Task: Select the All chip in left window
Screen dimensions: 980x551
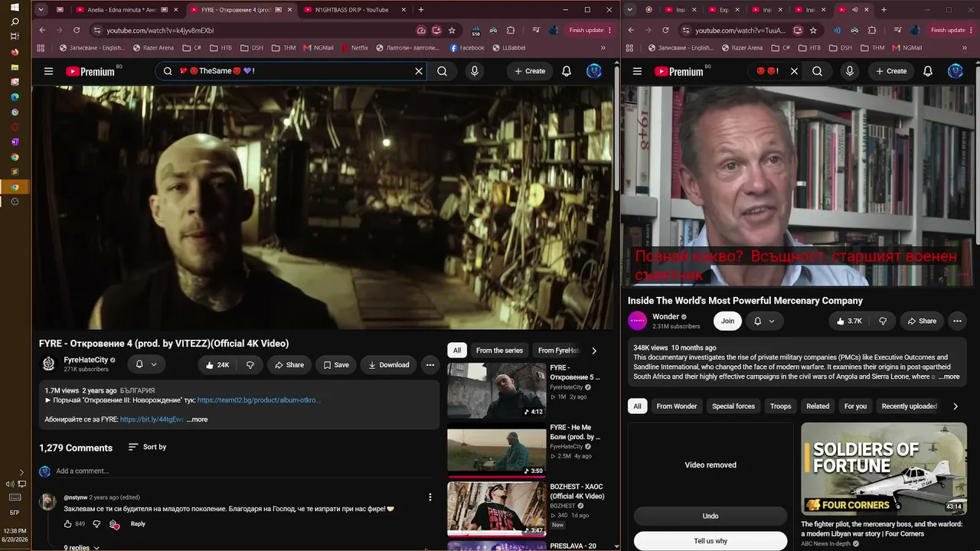Action: [457, 350]
